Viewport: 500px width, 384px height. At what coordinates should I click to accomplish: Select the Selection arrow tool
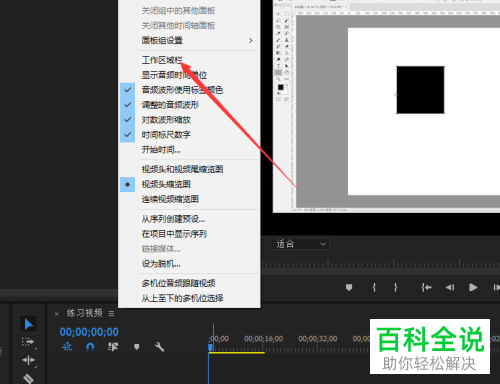tap(28, 324)
